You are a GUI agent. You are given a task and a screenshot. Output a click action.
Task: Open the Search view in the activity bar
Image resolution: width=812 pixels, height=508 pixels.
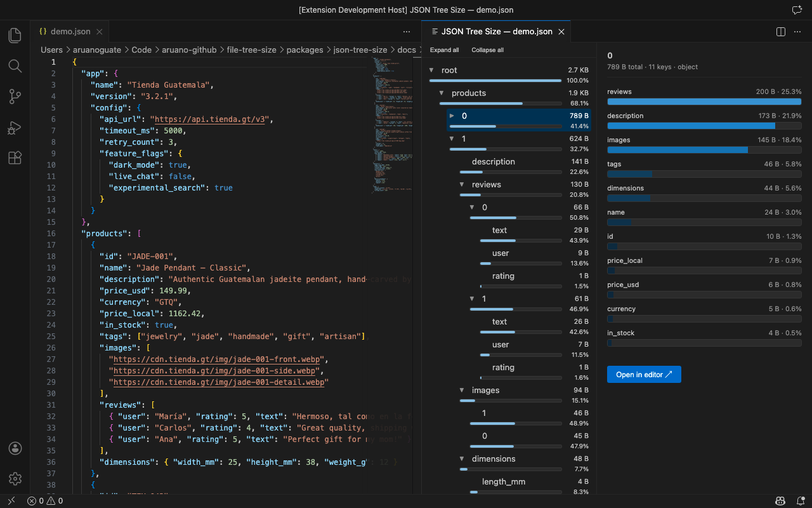click(15, 66)
